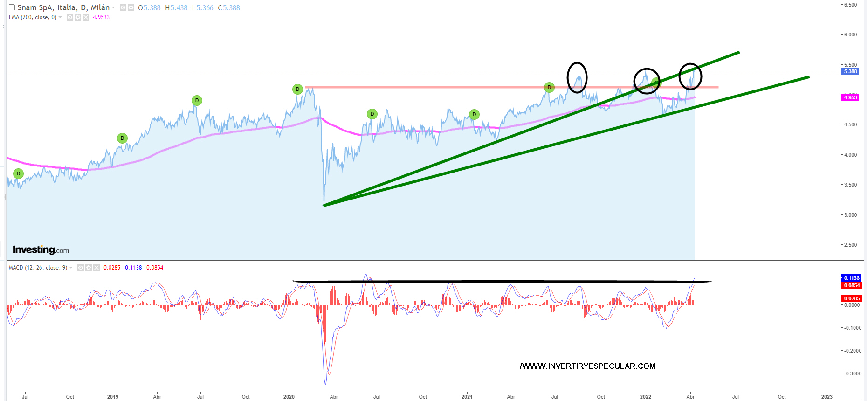Click the Investing.com logo link

click(x=41, y=250)
